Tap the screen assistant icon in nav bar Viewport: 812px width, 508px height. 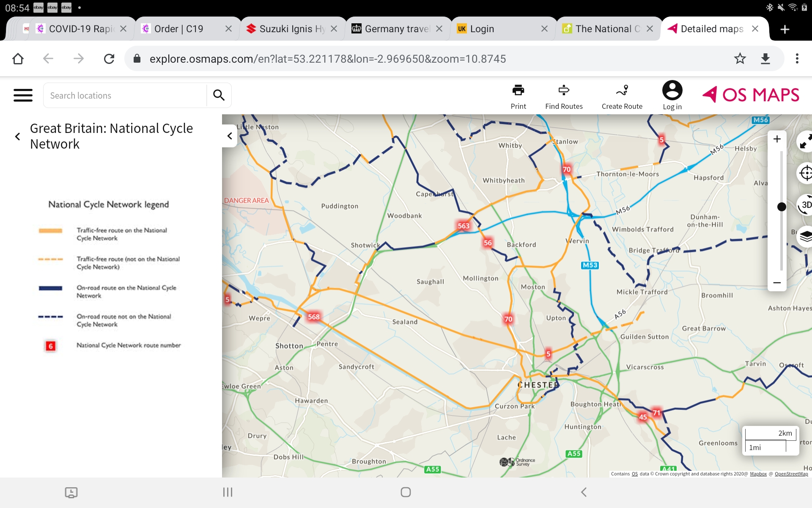71,492
